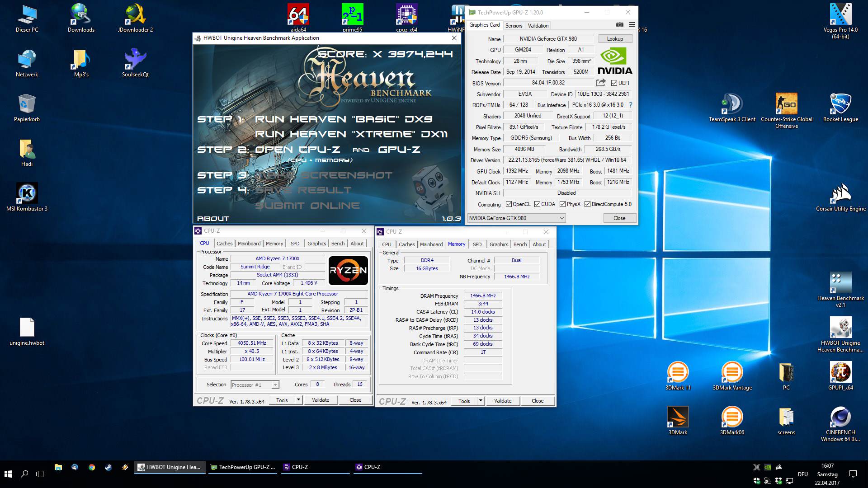Click ABOUT in the Heaven Benchmark app
The image size is (868, 488).
[x=213, y=219]
